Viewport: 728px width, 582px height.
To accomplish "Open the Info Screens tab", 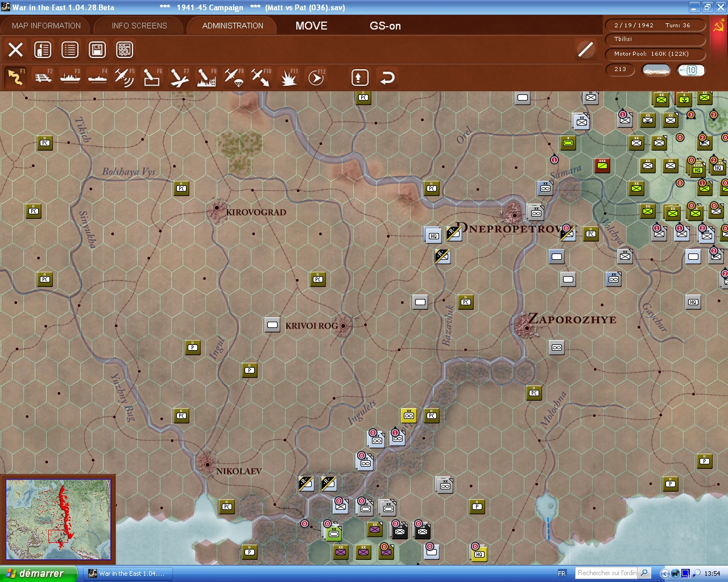I will pos(139,26).
